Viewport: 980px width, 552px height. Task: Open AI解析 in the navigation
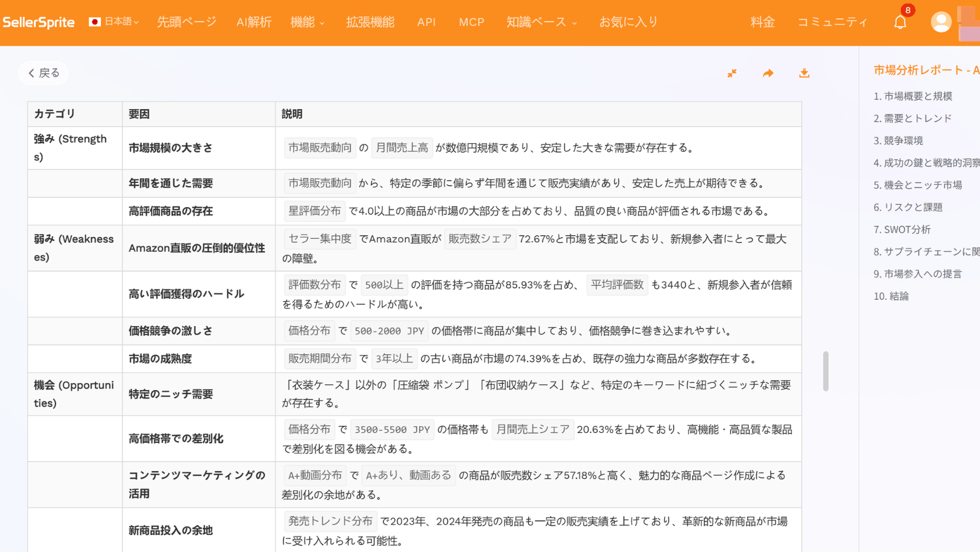click(x=254, y=22)
